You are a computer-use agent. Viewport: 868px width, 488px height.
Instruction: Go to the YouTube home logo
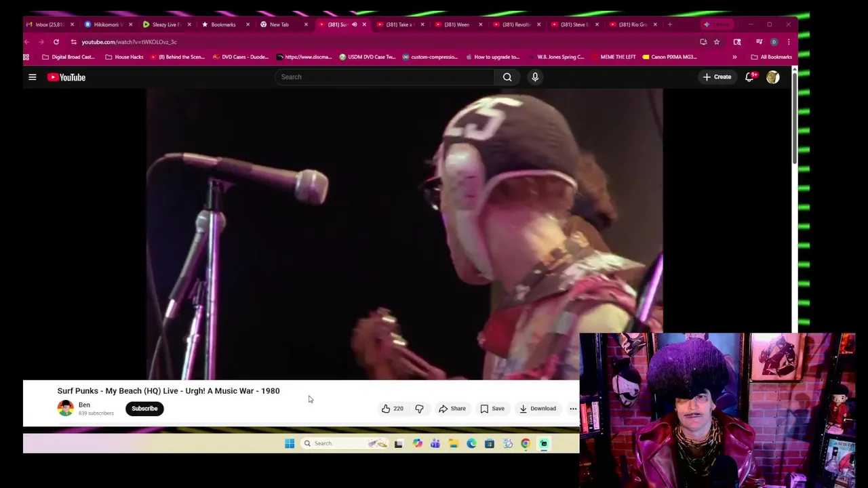click(x=66, y=77)
